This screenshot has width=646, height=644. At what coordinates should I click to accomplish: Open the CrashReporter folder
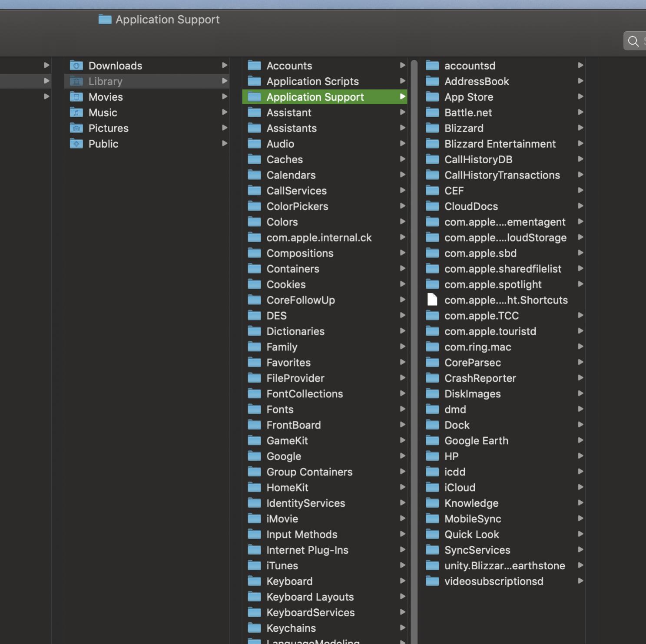480,378
